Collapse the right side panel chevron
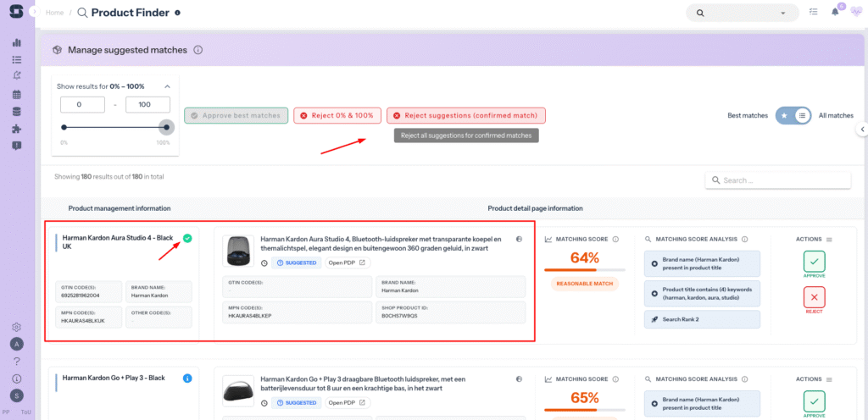The width and height of the screenshot is (868, 420). coord(862,130)
